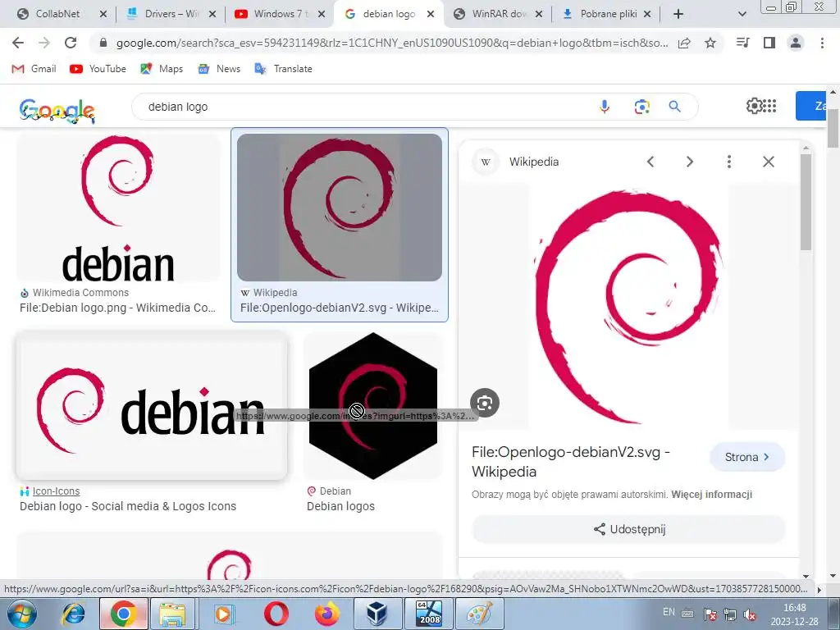Switch to the Windows 7 YouTube tab
The height and width of the screenshot is (630, 840).
(x=281, y=14)
